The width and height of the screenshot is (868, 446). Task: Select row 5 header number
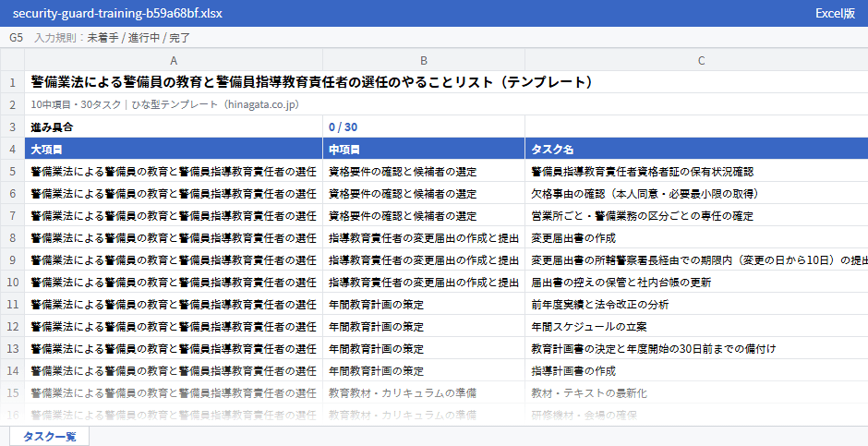coord(12,171)
